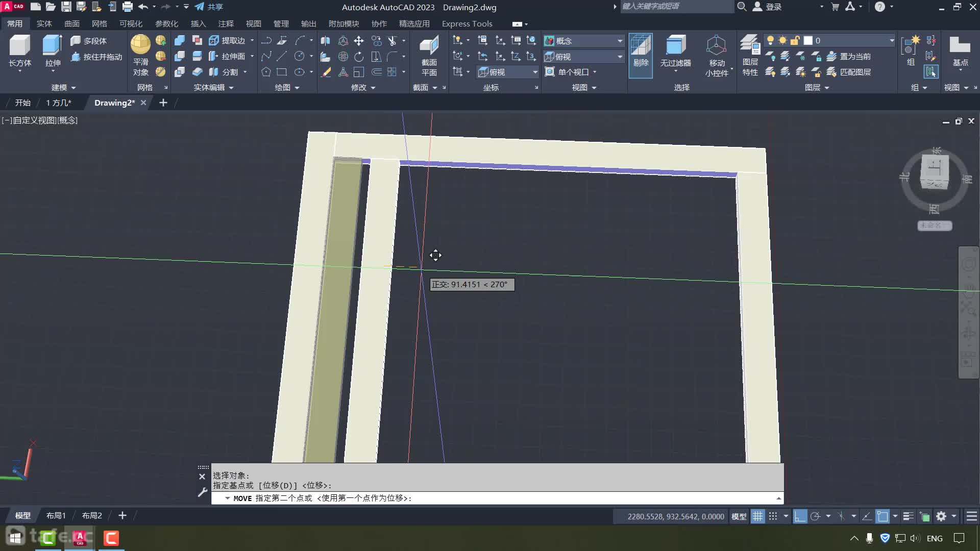Screen dimensions: 980x551
Task: Click the 组 group creation icon
Action: pyautogui.click(x=910, y=51)
